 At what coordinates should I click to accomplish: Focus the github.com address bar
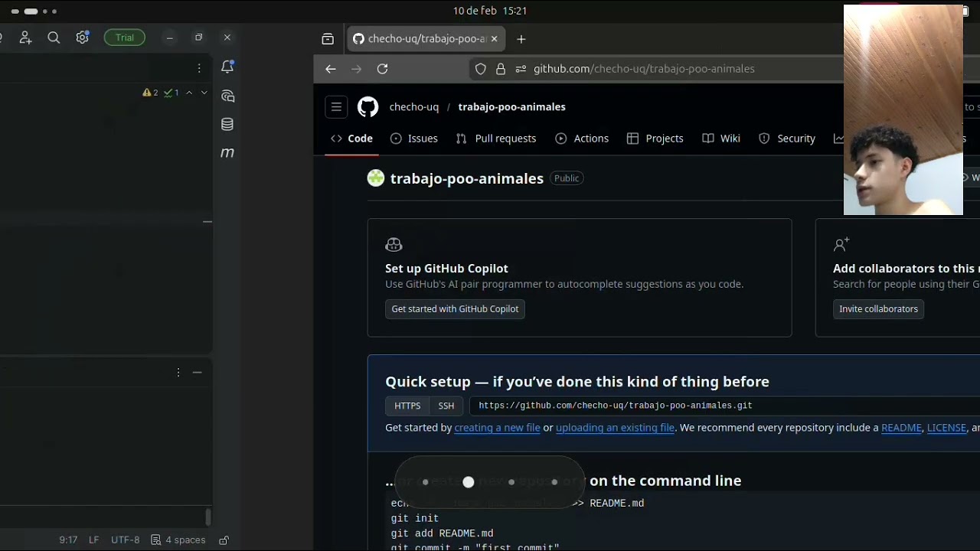coord(644,69)
